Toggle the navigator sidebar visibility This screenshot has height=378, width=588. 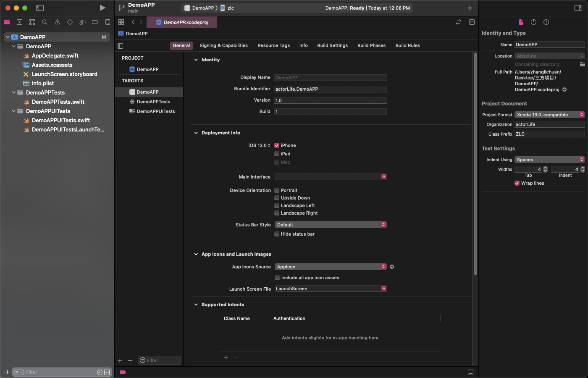40,8
